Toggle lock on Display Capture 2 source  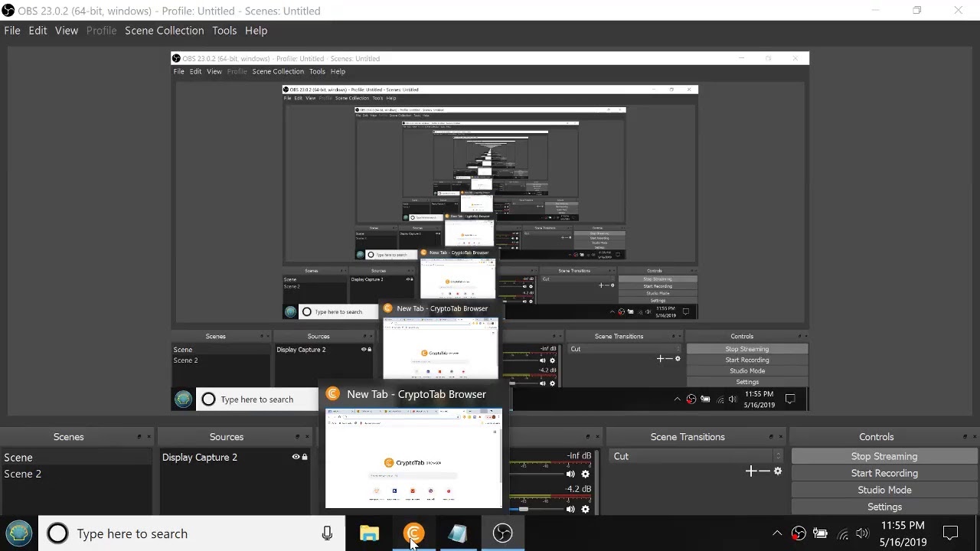(x=305, y=458)
